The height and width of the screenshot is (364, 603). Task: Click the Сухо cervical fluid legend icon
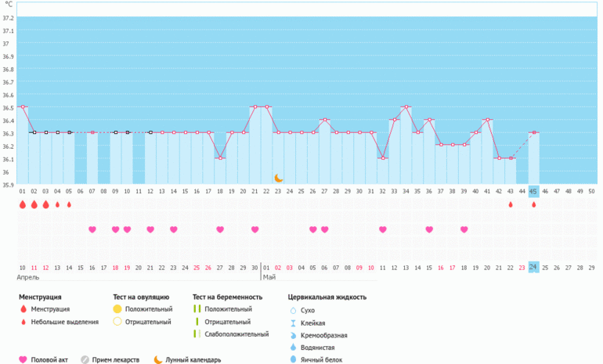(293, 309)
